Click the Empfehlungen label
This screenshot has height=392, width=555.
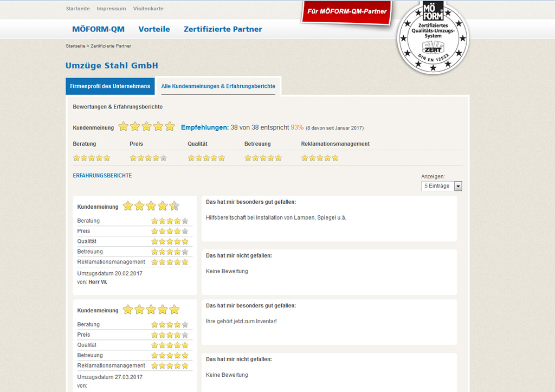205,127
